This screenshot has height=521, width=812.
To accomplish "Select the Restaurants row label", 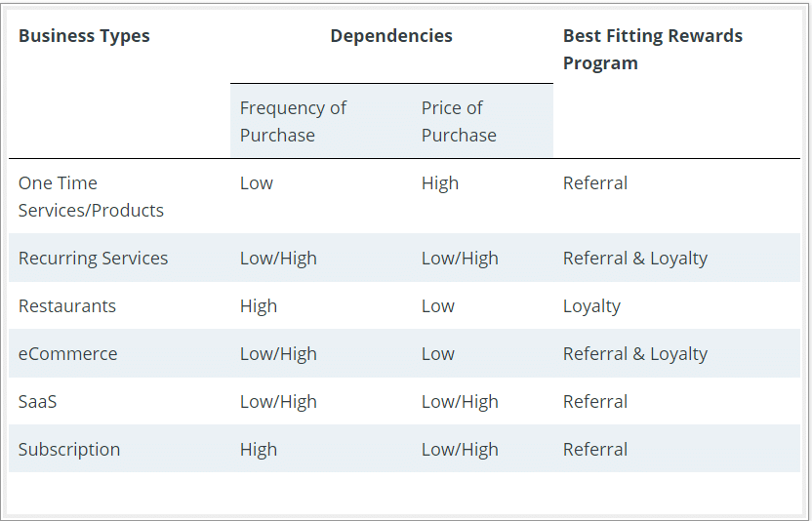I will coord(67,306).
